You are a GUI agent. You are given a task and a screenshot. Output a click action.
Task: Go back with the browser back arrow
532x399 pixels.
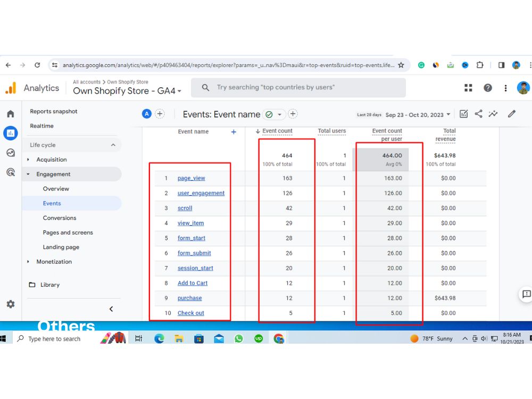point(8,65)
